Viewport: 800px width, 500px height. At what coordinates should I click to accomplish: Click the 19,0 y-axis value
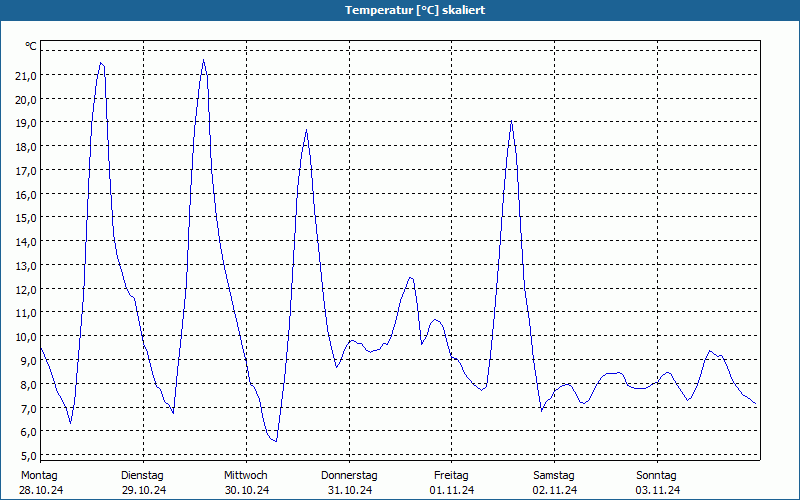coord(26,123)
